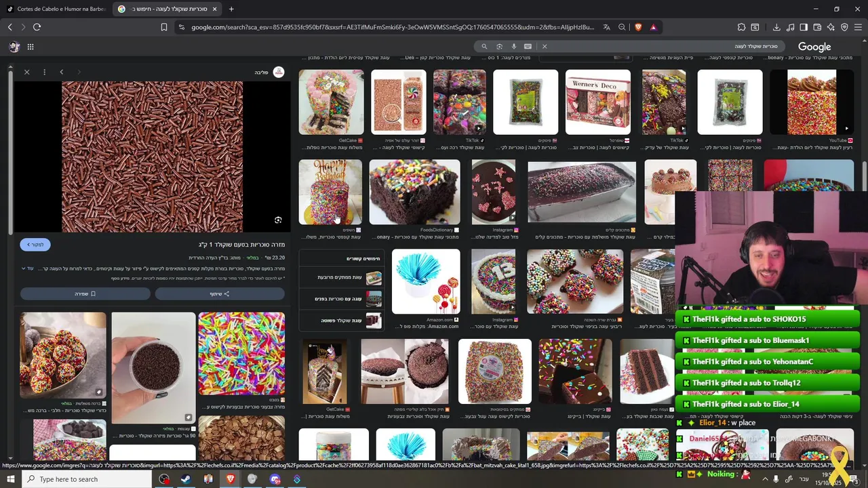Close the active Google search tab
The width and height of the screenshot is (868, 488).
[214, 9]
